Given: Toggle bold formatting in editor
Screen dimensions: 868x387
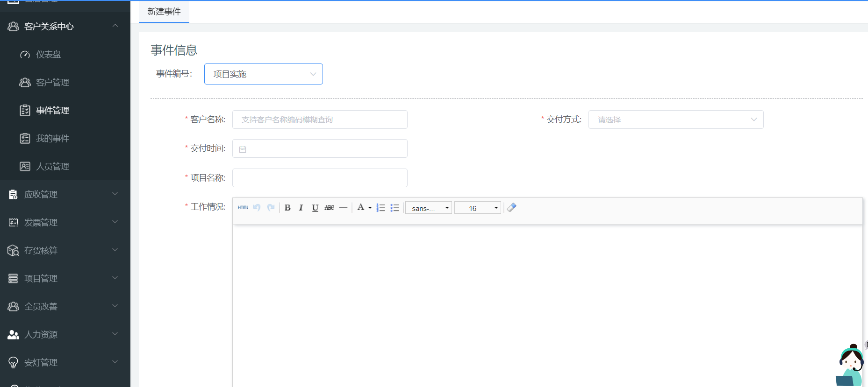Looking at the screenshot, I should tap(287, 208).
